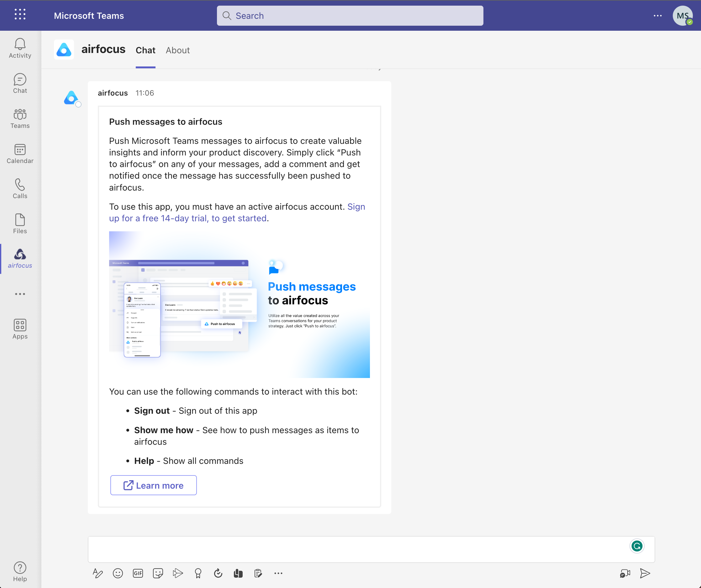This screenshot has width=701, height=588.
Task: Open the MS profile avatar menu
Action: point(683,16)
